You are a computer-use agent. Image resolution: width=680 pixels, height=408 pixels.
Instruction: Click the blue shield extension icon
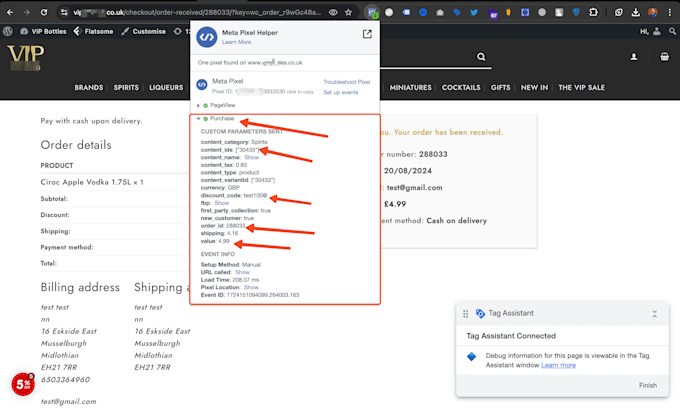point(576,12)
